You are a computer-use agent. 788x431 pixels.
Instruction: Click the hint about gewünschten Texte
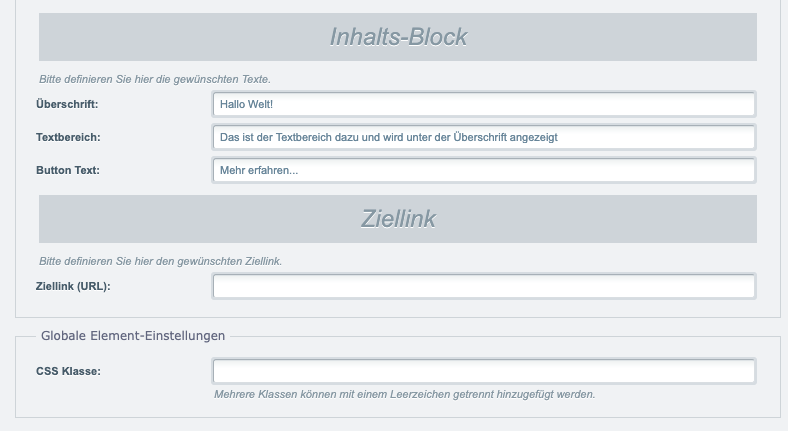pyautogui.click(x=155, y=79)
